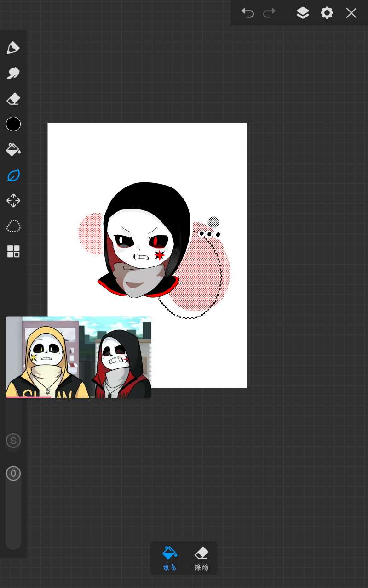Tap the circular 0 slider handle
The image size is (368, 588).
click(13, 474)
